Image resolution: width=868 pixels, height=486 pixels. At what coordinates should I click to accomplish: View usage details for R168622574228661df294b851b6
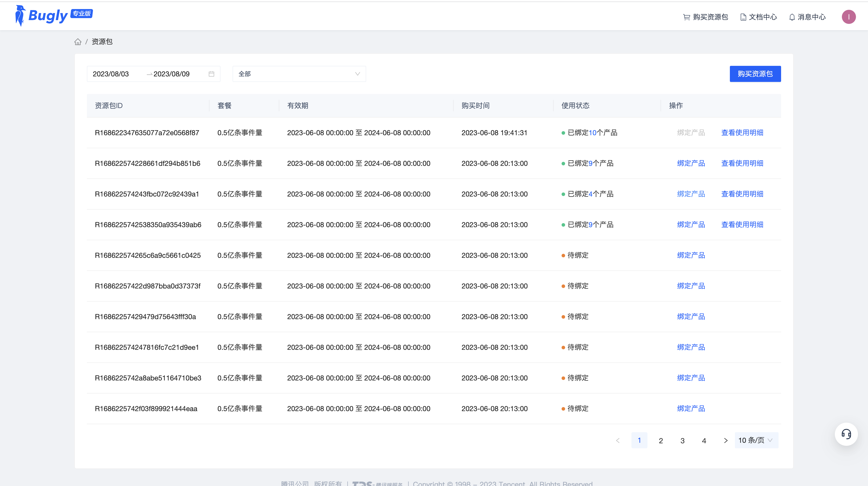tap(742, 163)
